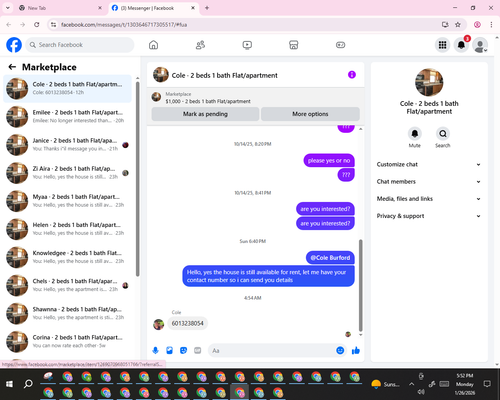The width and height of the screenshot is (500, 400).
Task: Open emoji picker in message field
Action: pos(340,350)
